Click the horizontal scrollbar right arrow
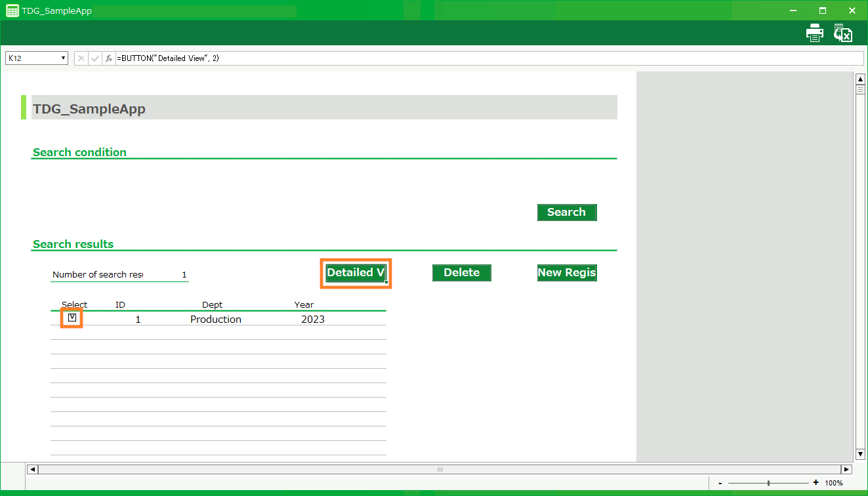This screenshot has width=868, height=496. tap(846, 469)
